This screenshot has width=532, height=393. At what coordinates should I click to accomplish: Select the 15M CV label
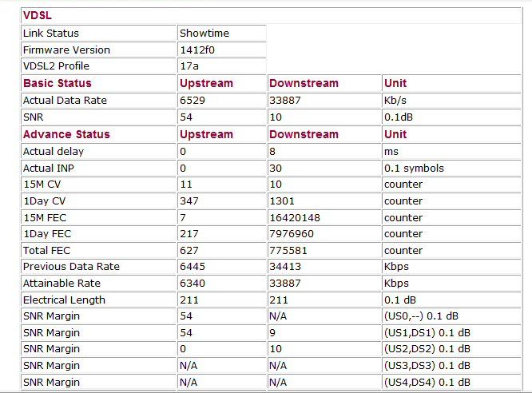42,185
